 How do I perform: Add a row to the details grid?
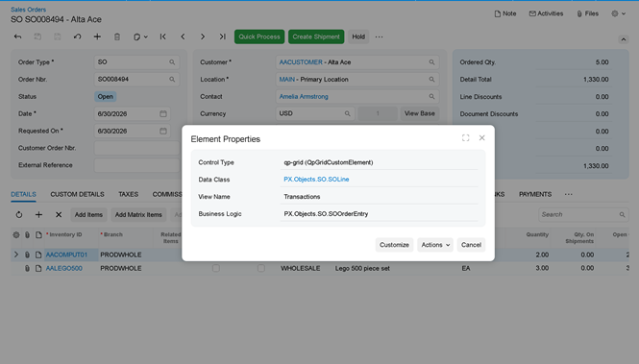point(38,214)
